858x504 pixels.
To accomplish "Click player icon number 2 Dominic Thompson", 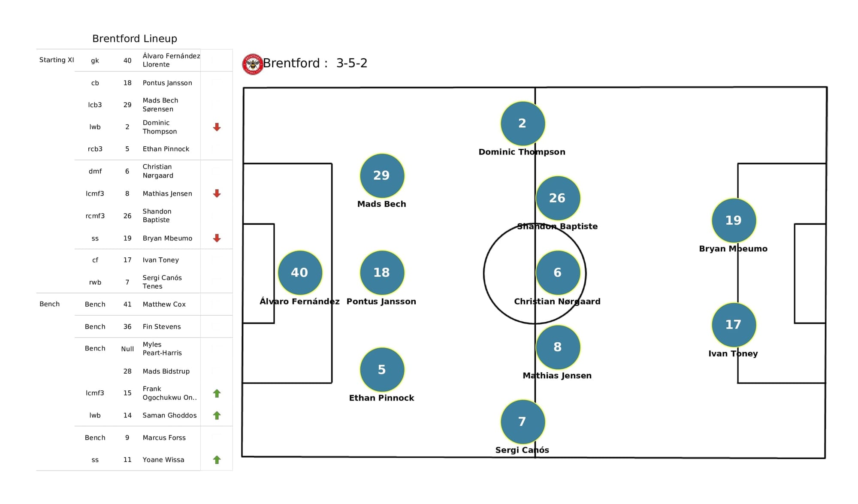I will 521,124.
